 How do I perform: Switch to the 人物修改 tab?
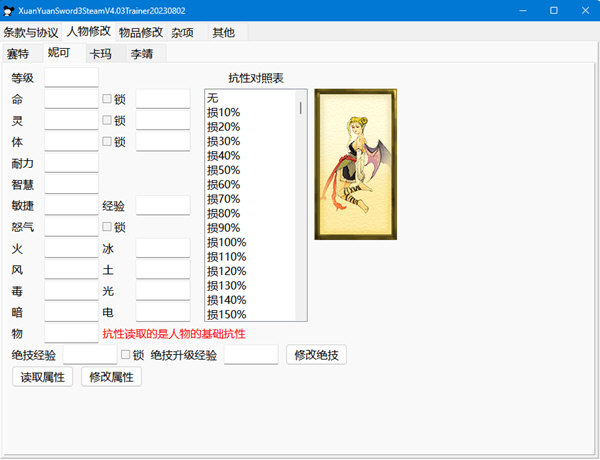click(x=89, y=31)
